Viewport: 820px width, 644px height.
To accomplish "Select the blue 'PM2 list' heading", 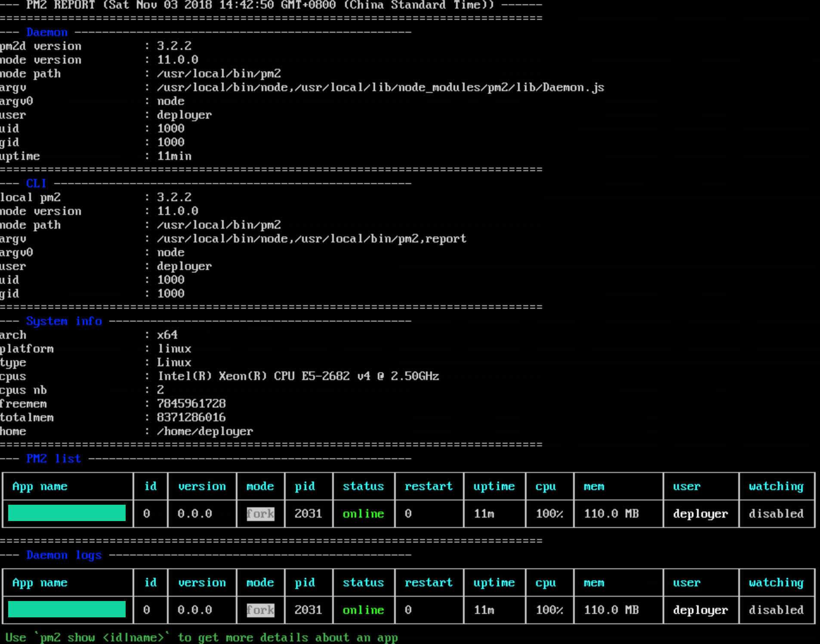I will click(x=54, y=459).
